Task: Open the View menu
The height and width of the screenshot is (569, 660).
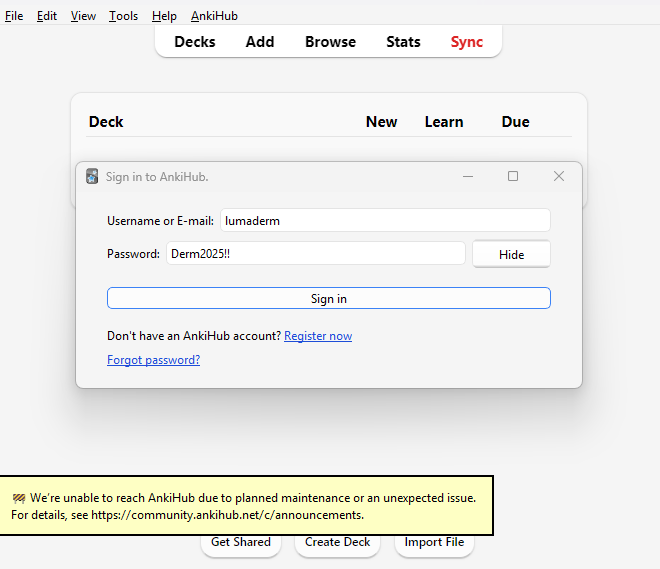Action: [83, 16]
